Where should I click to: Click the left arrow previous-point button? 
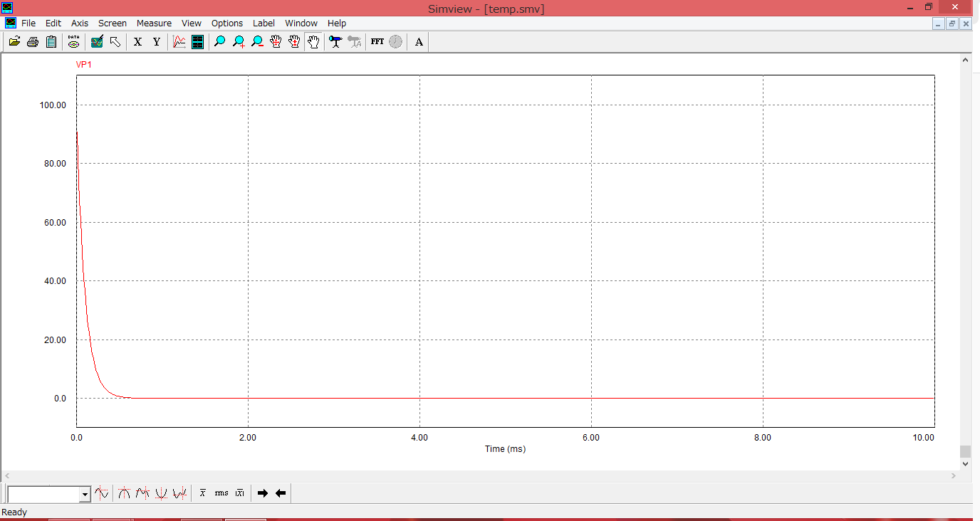point(281,493)
